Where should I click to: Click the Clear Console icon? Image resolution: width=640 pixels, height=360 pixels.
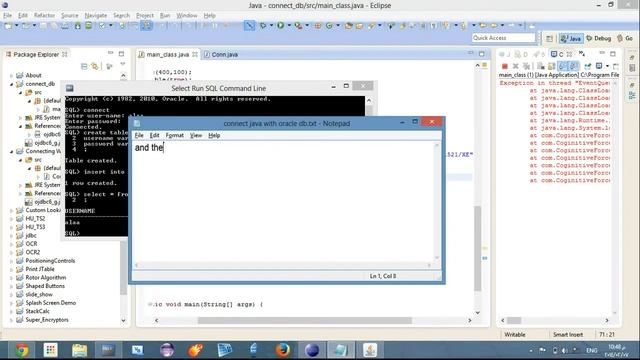(541, 66)
